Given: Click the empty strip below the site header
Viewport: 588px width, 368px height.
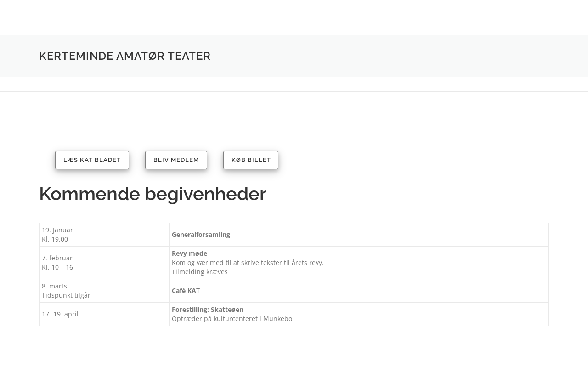Looking at the screenshot, I should click(x=294, y=84).
